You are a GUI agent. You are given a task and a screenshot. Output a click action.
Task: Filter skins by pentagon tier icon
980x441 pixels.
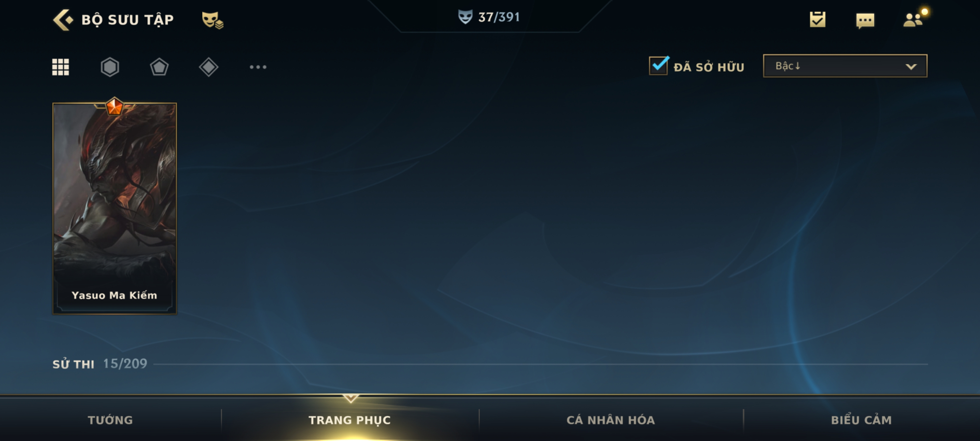point(159,67)
